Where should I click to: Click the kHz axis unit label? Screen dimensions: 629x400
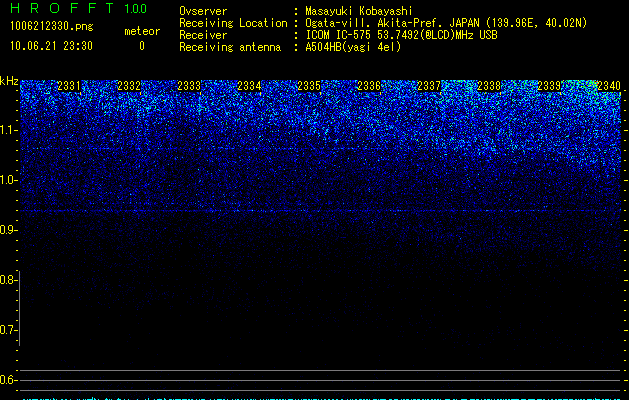(9, 81)
